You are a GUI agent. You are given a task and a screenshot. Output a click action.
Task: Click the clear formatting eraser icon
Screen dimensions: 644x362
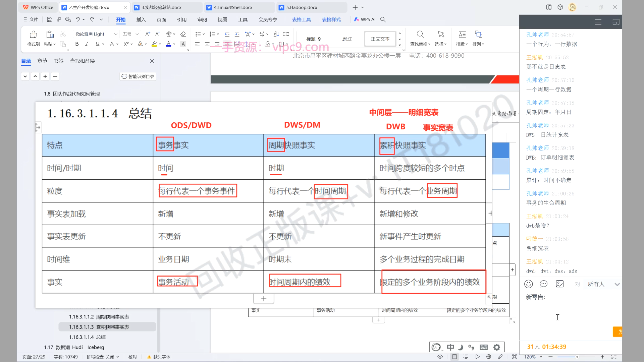(x=183, y=34)
